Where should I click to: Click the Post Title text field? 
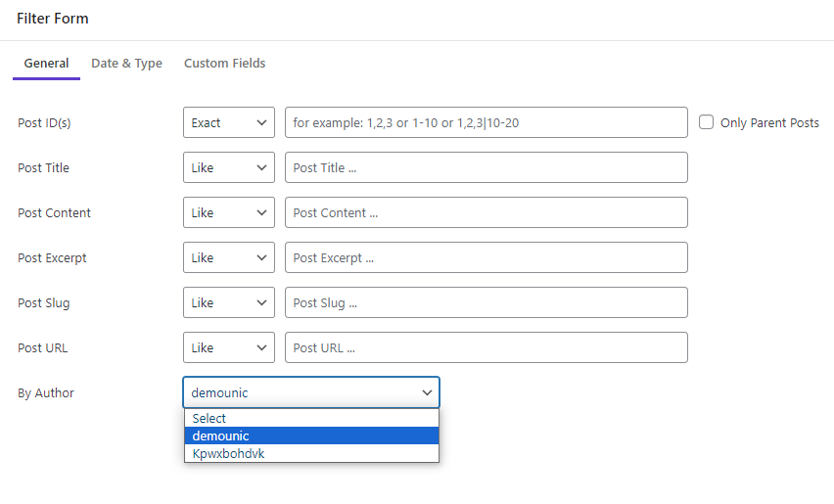click(x=486, y=167)
